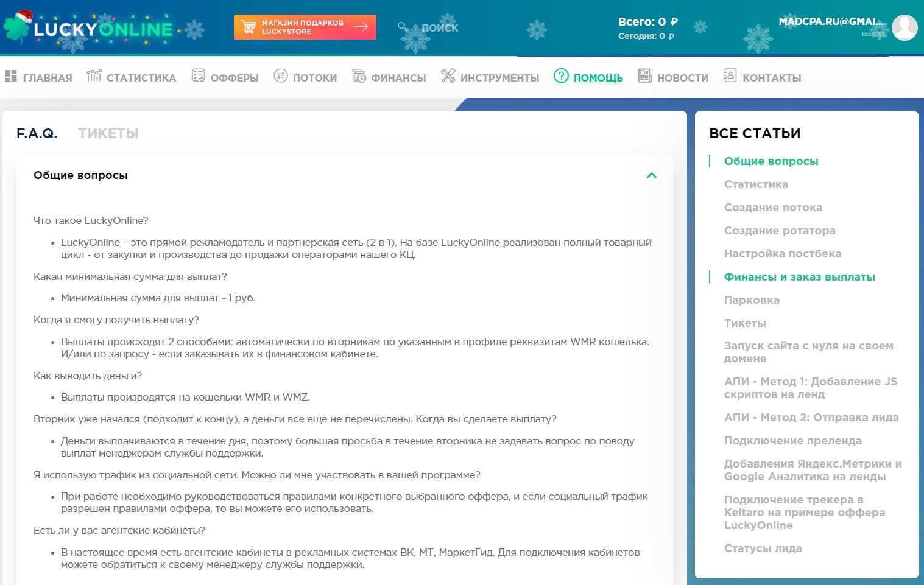Click the Помощь question mark icon
The image size is (924, 585).
[x=561, y=76]
